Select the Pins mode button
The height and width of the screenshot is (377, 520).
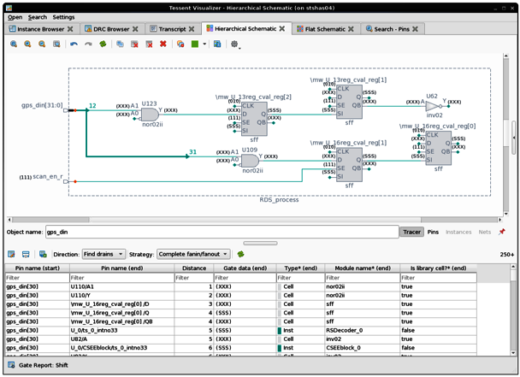tap(433, 232)
